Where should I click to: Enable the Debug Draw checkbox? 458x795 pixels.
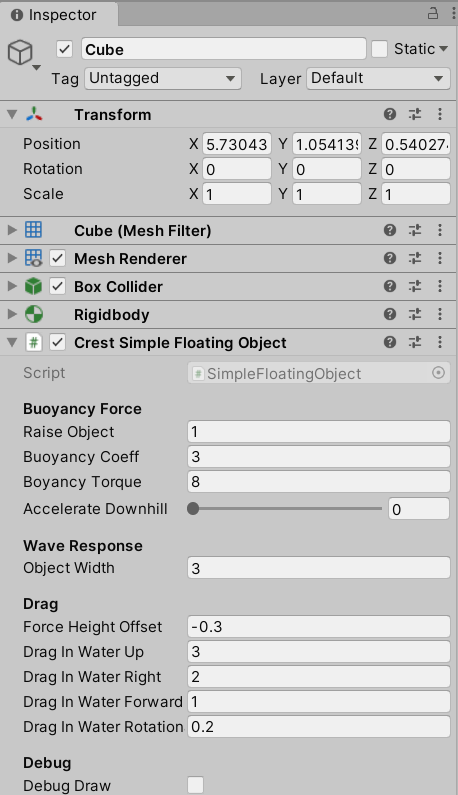pos(195,785)
